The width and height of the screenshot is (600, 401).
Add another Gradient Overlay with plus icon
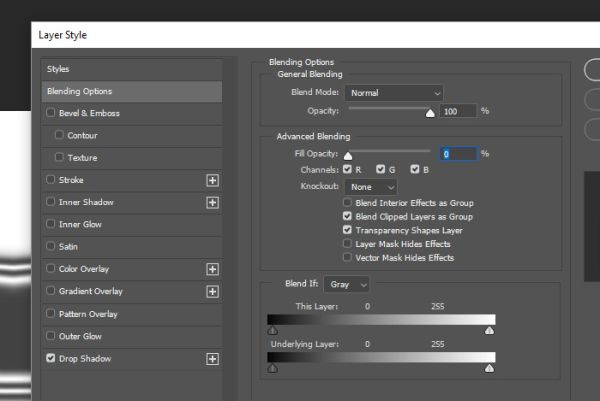tap(212, 292)
